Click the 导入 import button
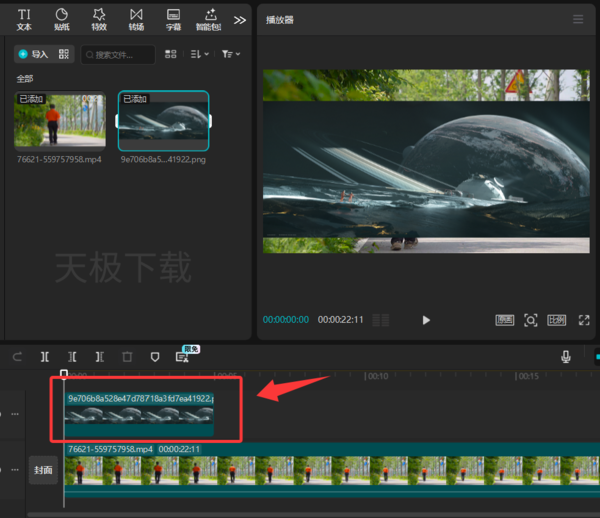 point(34,54)
